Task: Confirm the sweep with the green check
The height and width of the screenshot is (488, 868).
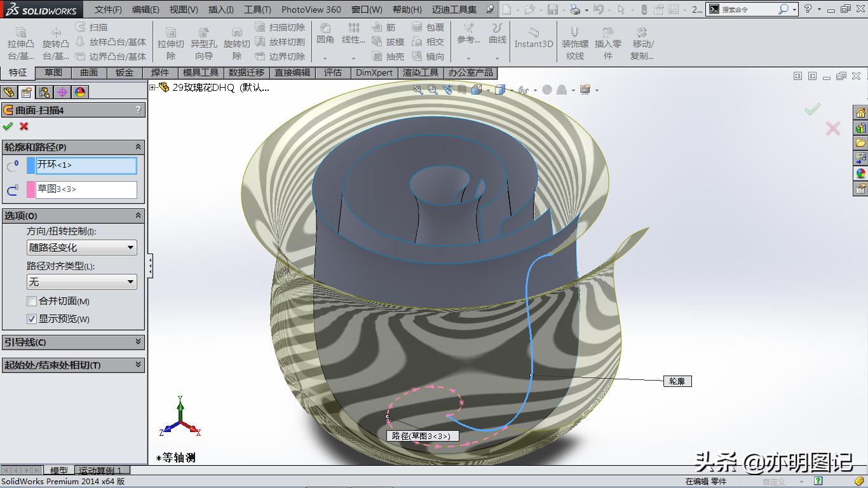Action: coord(8,126)
